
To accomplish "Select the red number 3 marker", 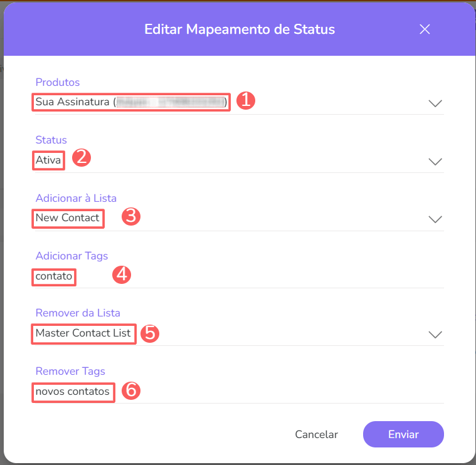I will (x=130, y=216).
